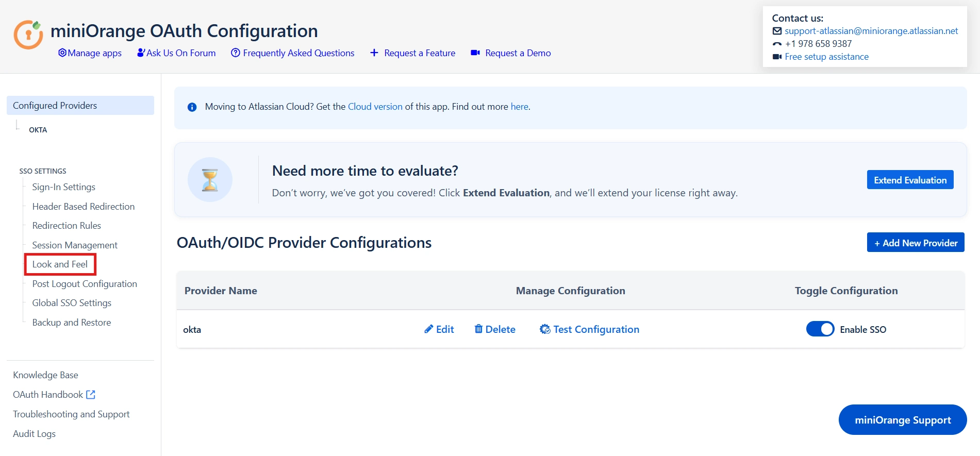
Task: Open Backup and Restore
Action: [71, 323]
